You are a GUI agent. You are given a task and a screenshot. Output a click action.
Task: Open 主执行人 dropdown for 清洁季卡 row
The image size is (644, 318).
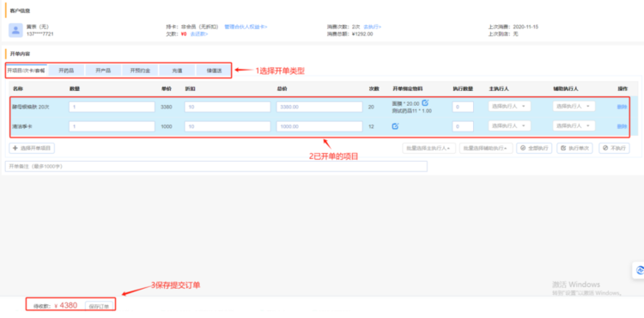coord(509,126)
